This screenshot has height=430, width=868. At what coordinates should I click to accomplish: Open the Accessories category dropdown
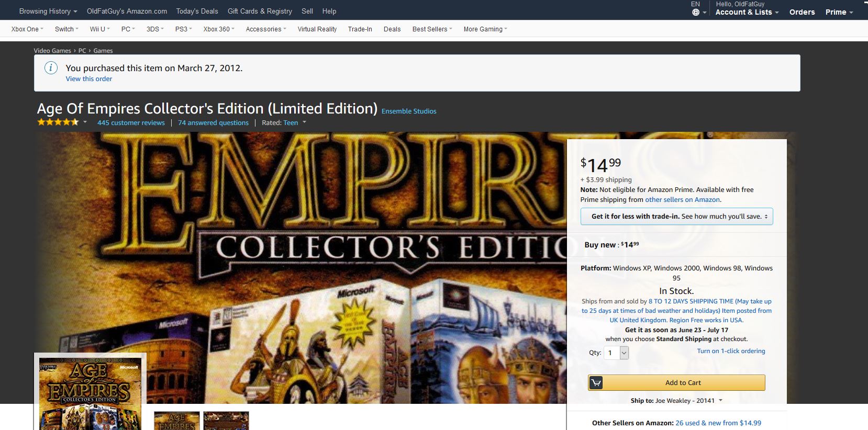pos(266,29)
